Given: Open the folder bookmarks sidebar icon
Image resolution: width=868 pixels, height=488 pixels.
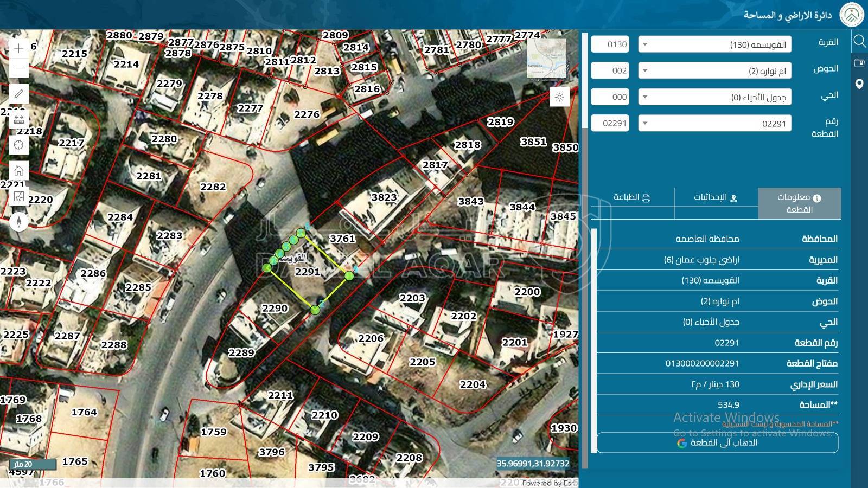Looking at the screenshot, I should pos(859,63).
